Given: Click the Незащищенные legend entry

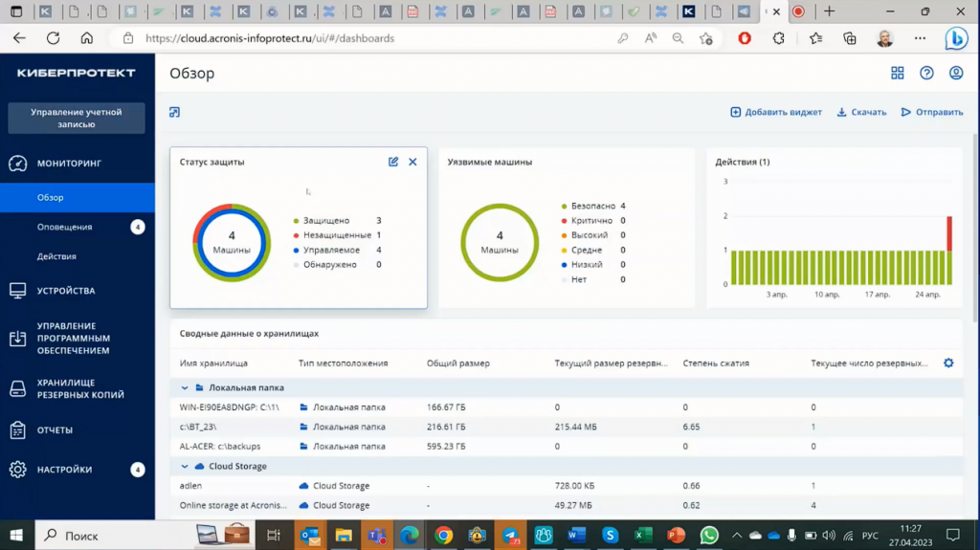Looking at the screenshot, I should 338,235.
